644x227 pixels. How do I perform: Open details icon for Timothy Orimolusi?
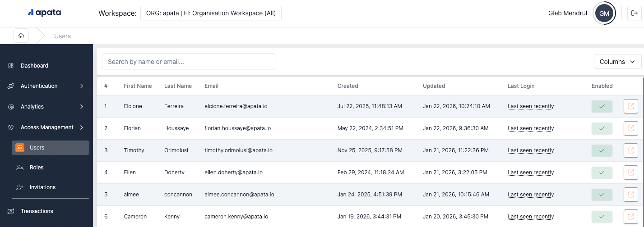click(x=630, y=150)
